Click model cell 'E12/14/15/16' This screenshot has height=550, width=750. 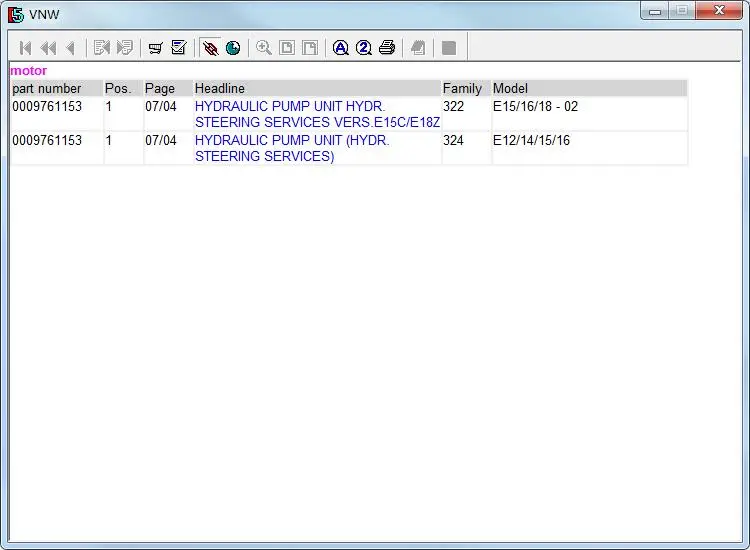531,140
